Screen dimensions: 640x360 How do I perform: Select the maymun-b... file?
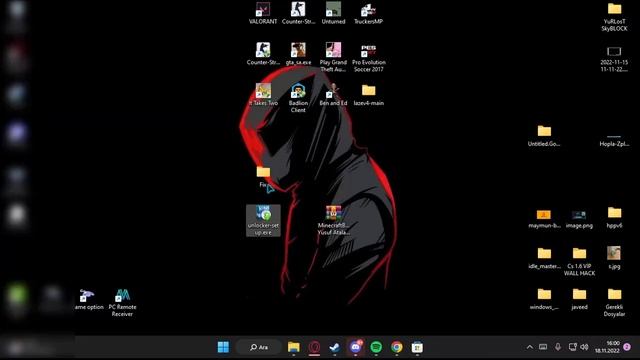[544, 218]
